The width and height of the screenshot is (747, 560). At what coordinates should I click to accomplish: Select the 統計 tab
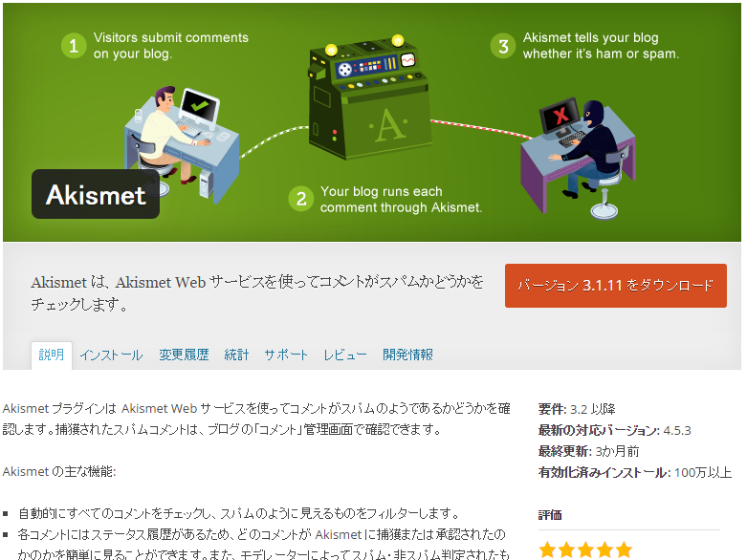(237, 355)
